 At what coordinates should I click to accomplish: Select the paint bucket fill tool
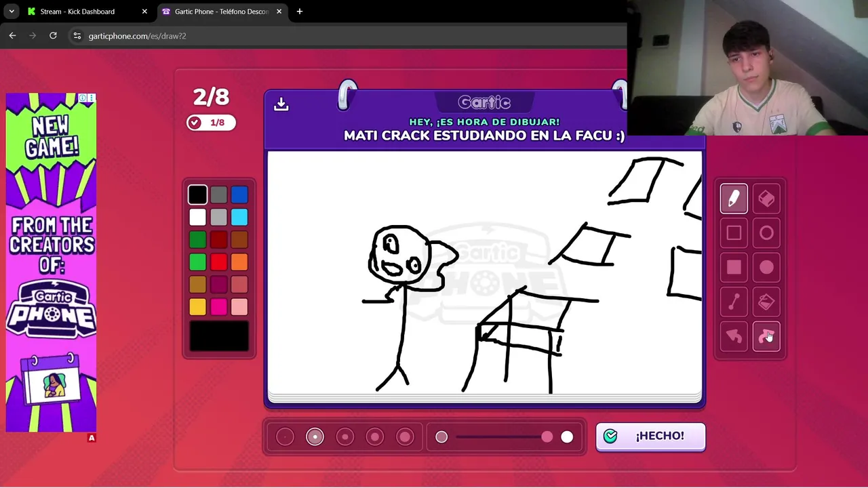[x=766, y=302]
